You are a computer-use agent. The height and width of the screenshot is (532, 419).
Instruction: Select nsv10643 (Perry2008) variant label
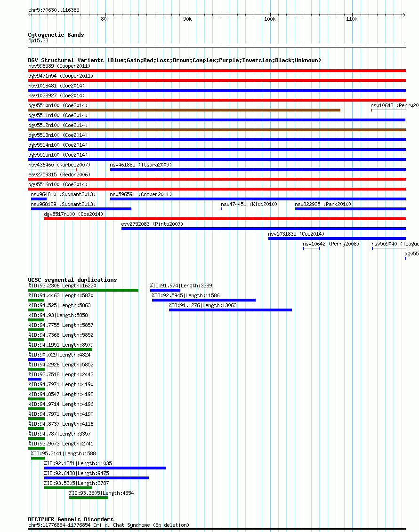click(395, 105)
